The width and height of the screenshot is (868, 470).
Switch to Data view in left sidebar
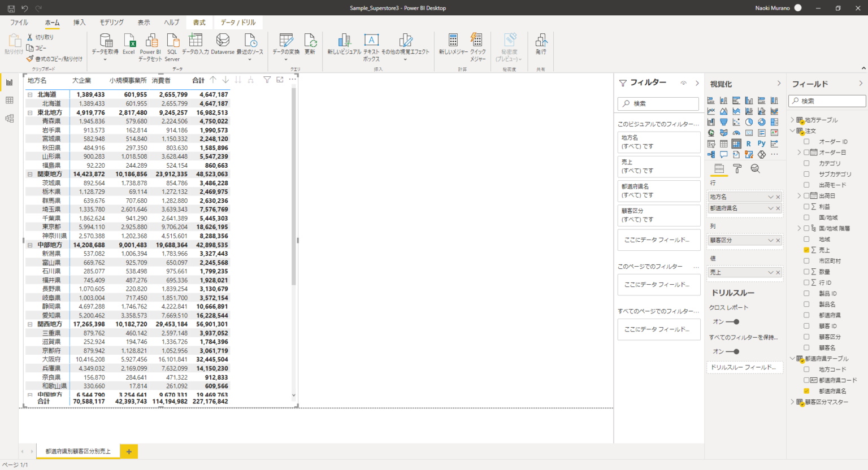(9, 101)
